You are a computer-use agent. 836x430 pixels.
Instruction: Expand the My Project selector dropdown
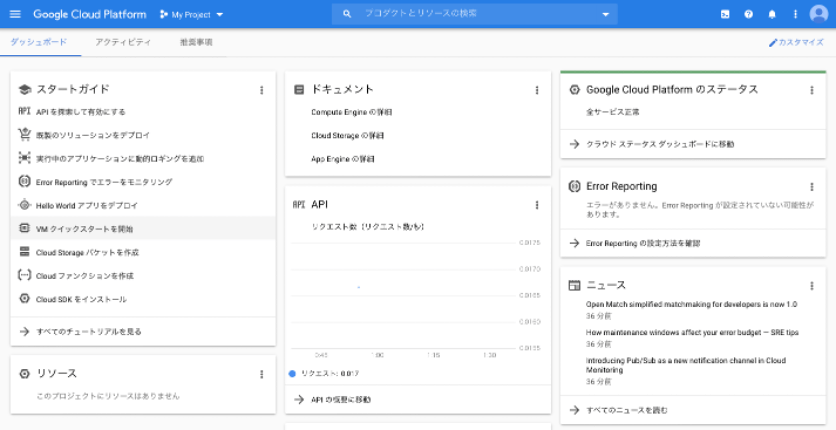click(191, 14)
